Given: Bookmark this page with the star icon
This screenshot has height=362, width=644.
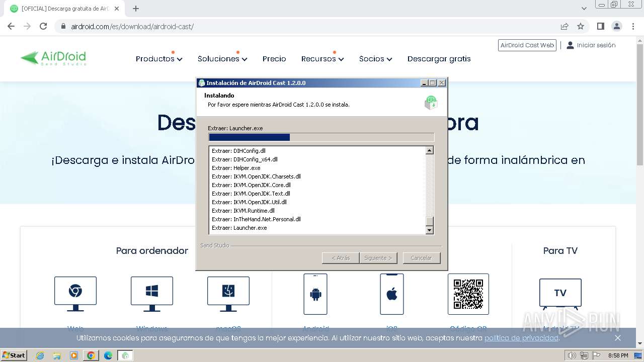Looking at the screenshot, I should [581, 26].
